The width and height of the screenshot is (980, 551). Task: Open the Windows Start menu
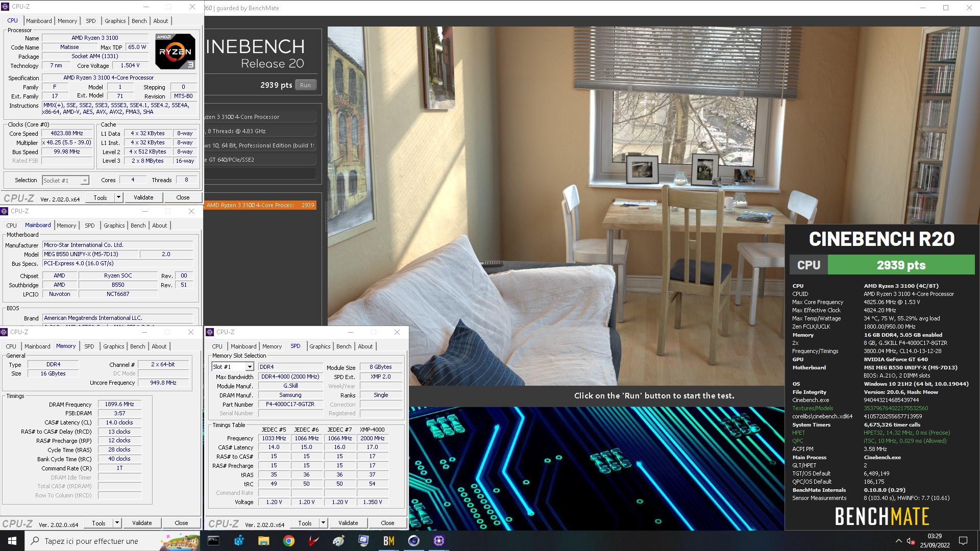coord(12,541)
